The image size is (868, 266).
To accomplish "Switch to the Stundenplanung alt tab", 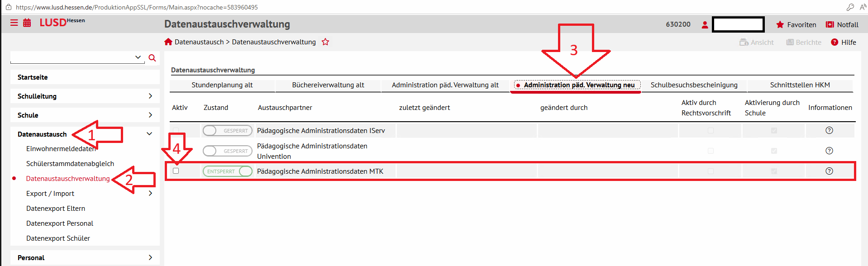I will click(x=222, y=85).
